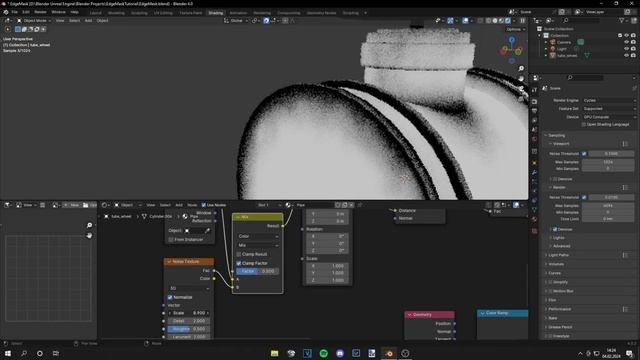
Task: Open Discord from the taskbar
Action: [340, 353]
